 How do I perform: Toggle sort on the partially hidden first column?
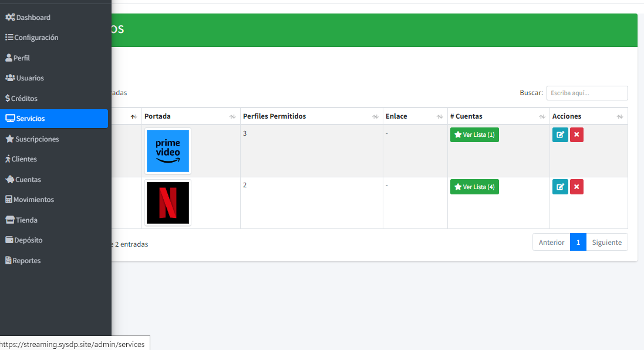(132, 117)
